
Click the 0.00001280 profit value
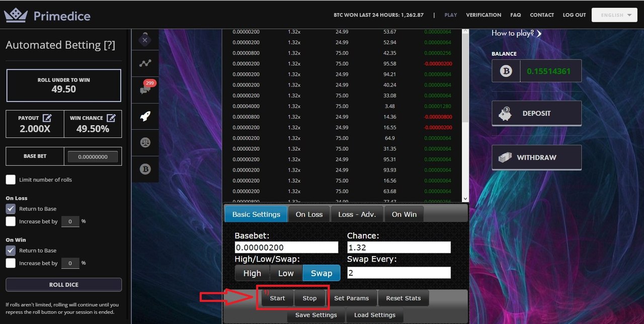tap(438, 106)
